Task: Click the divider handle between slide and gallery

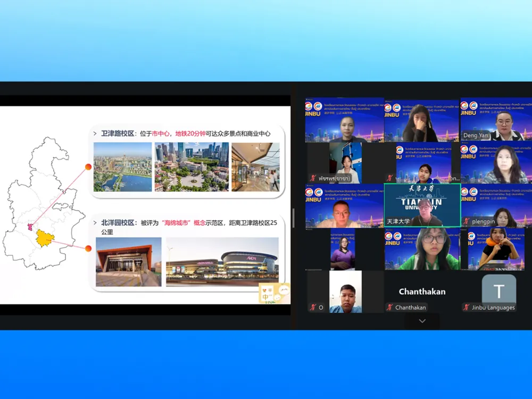Action: click(293, 218)
